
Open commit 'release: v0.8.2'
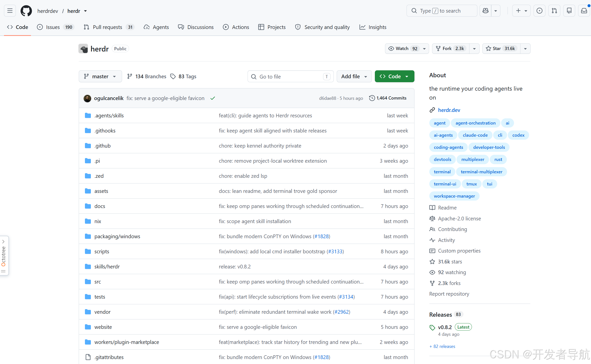click(235, 266)
